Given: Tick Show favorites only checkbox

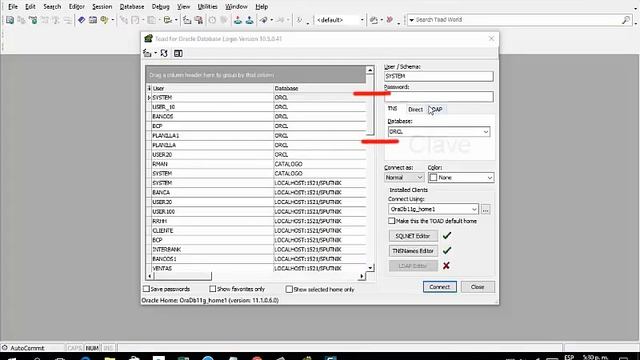Looking at the screenshot, I should pyautogui.click(x=213, y=289).
